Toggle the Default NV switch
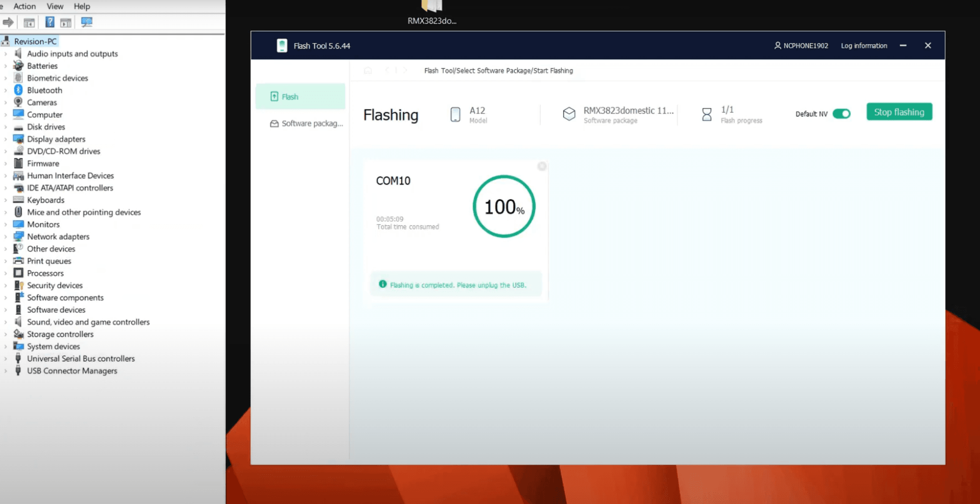 pos(841,114)
